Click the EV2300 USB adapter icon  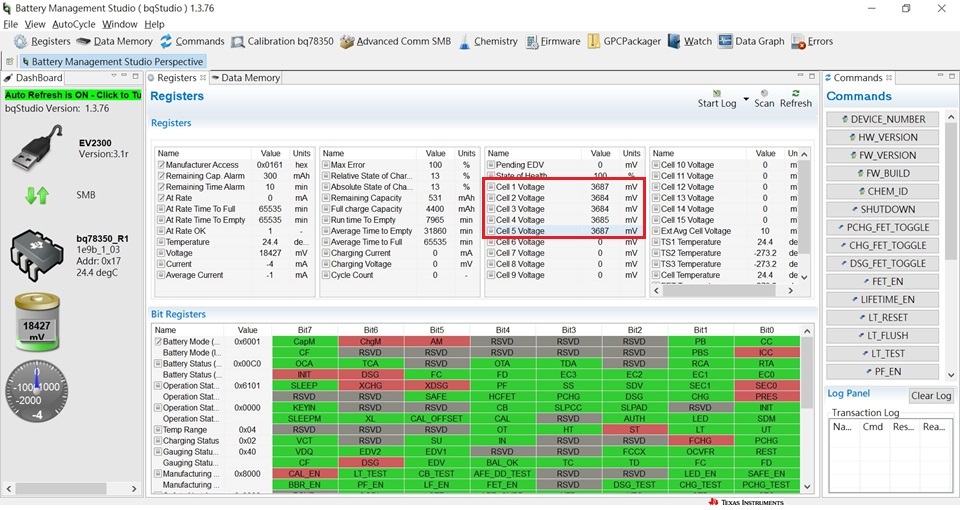point(37,148)
